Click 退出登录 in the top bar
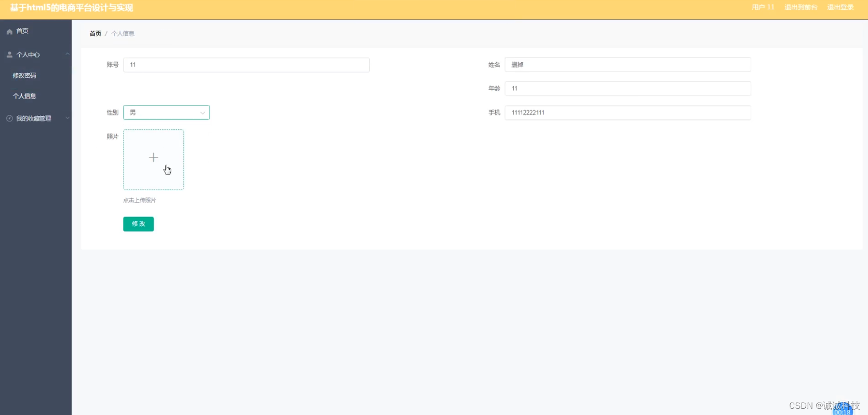The height and width of the screenshot is (415, 868). click(x=840, y=7)
